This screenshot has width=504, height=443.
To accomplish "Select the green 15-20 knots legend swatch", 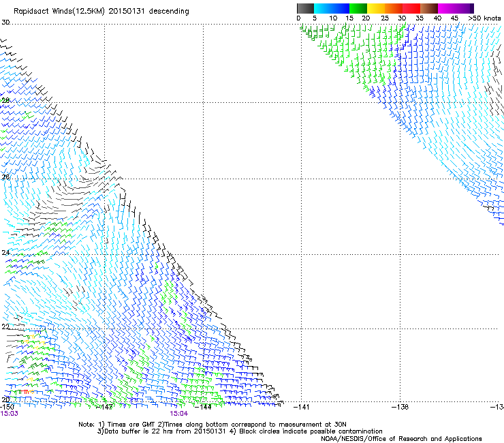I will (358, 8).
